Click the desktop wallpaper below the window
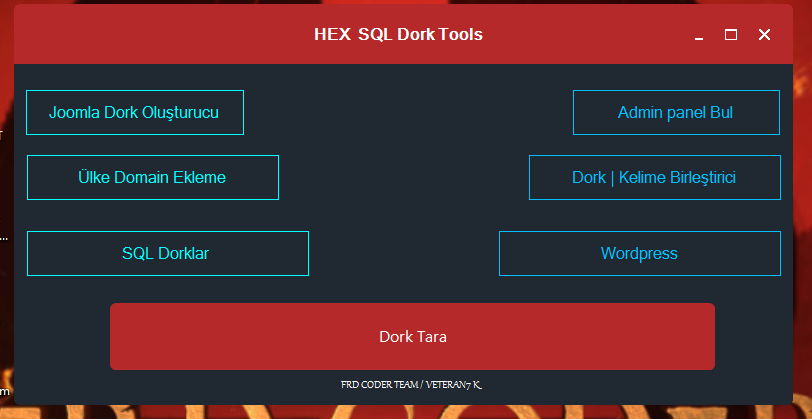 click(x=400, y=412)
